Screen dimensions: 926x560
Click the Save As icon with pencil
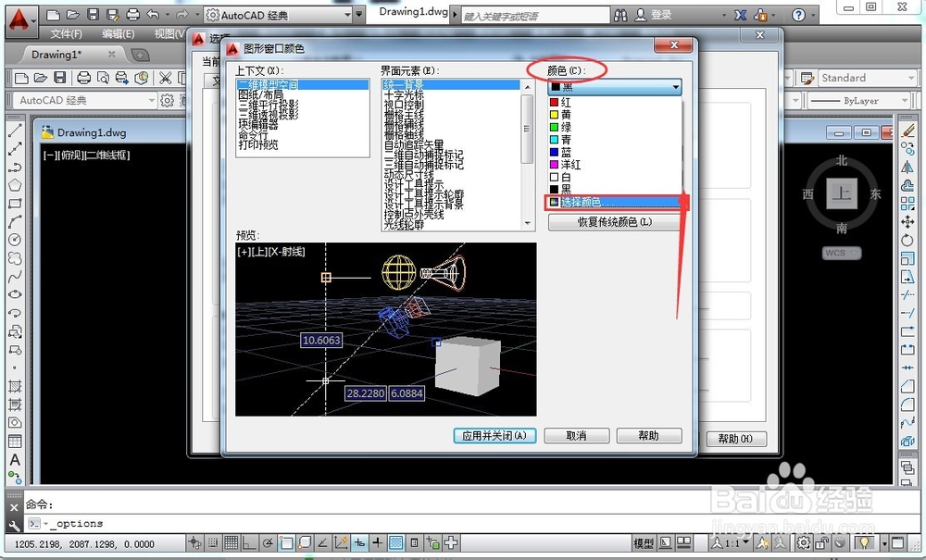pos(113,15)
